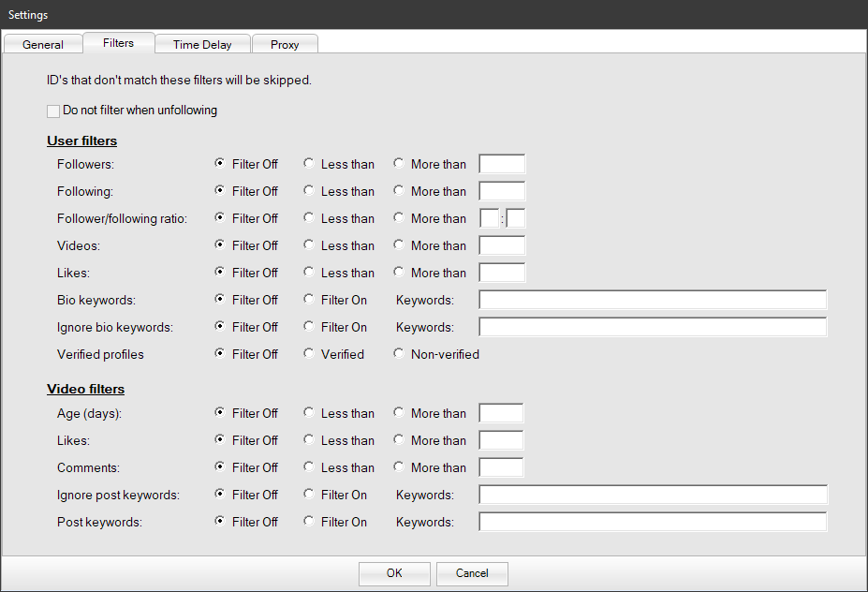868x592 pixels.
Task: Enable 'Do not filter when unfollowing' checkbox
Action: point(53,111)
